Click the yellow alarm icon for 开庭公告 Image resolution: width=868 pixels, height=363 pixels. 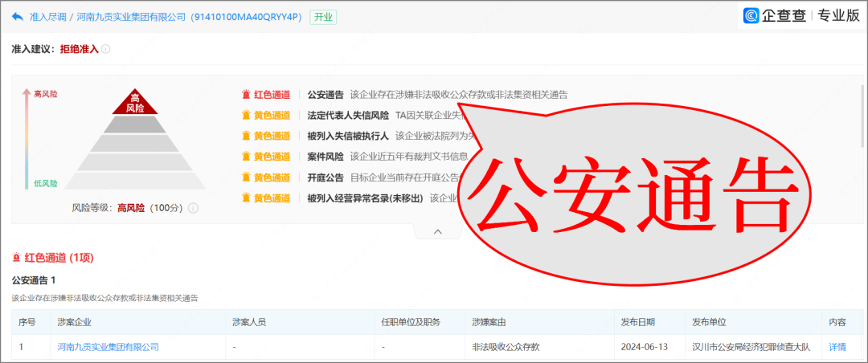pyautogui.click(x=247, y=177)
